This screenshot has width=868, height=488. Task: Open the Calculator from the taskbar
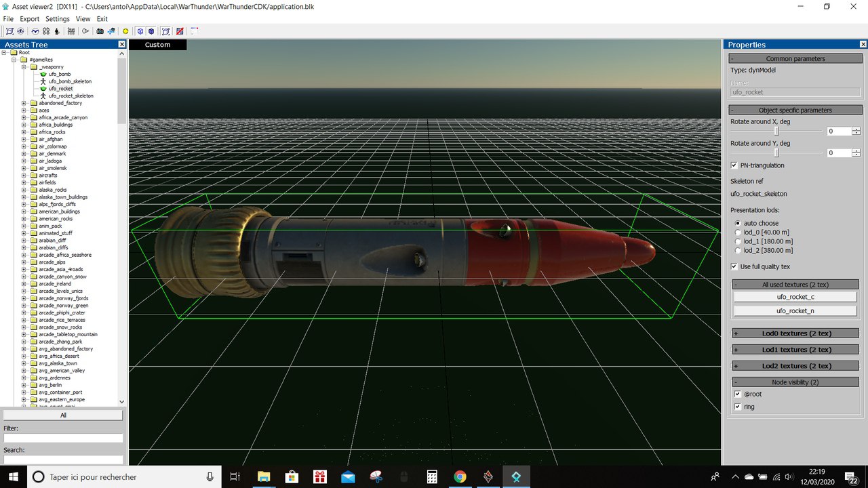(x=432, y=476)
